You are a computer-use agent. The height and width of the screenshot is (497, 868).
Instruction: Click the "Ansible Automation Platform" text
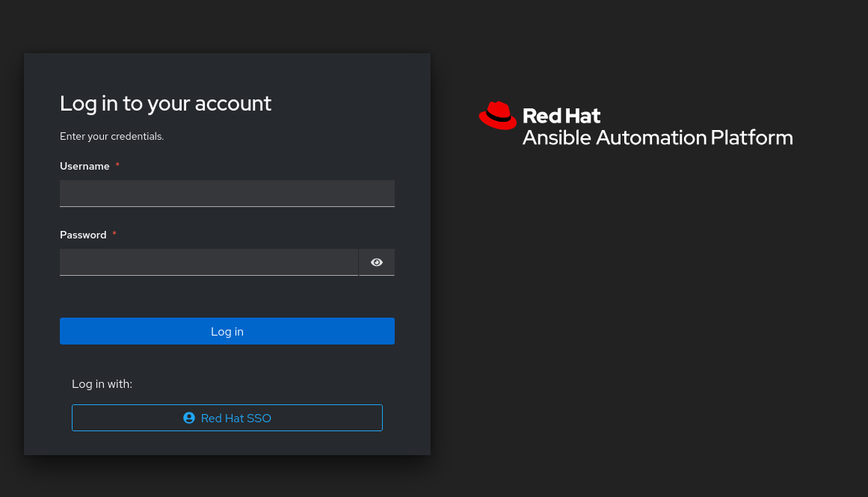point(658,138)
